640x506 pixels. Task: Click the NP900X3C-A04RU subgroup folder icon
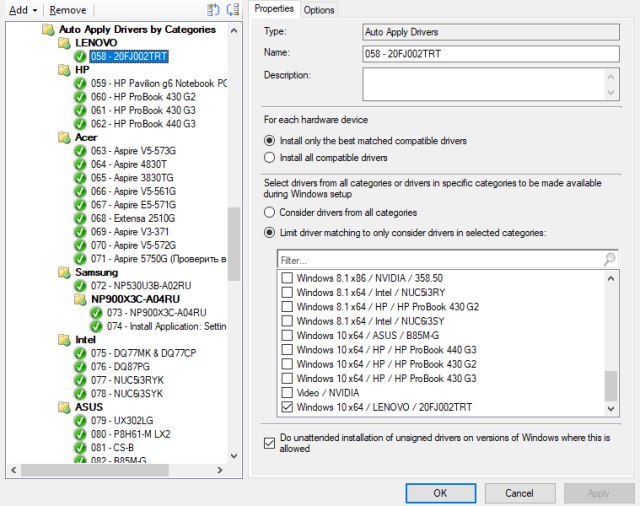pos(80,299)
